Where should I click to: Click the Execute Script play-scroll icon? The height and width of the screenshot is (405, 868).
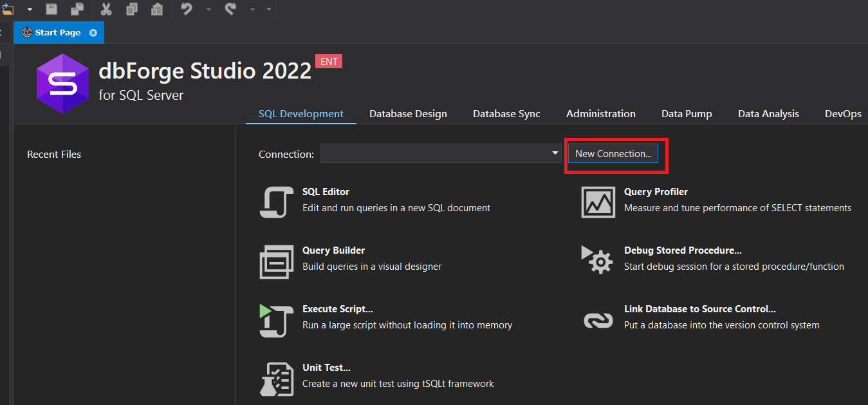pyautogui.click(x=277, y=320)
